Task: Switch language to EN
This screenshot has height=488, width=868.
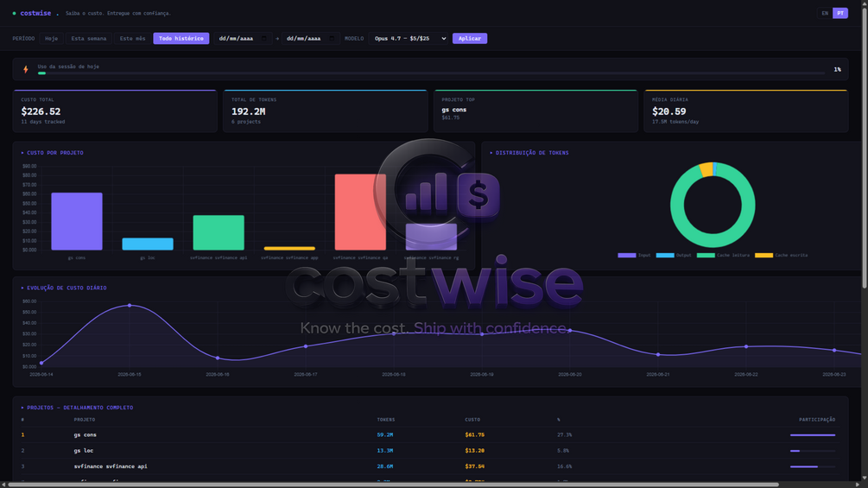Action: [x=825, y=13]
